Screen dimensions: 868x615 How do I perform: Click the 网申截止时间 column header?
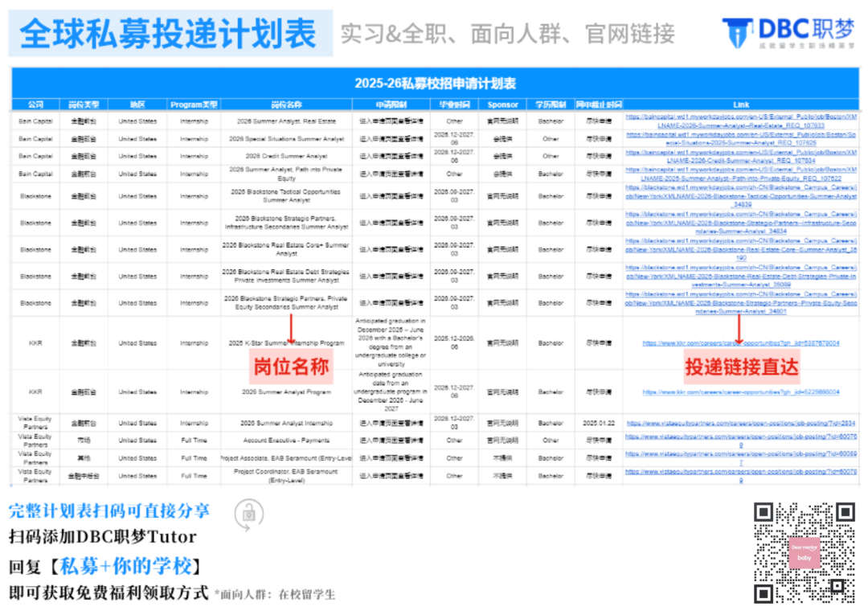coord(599,105)
